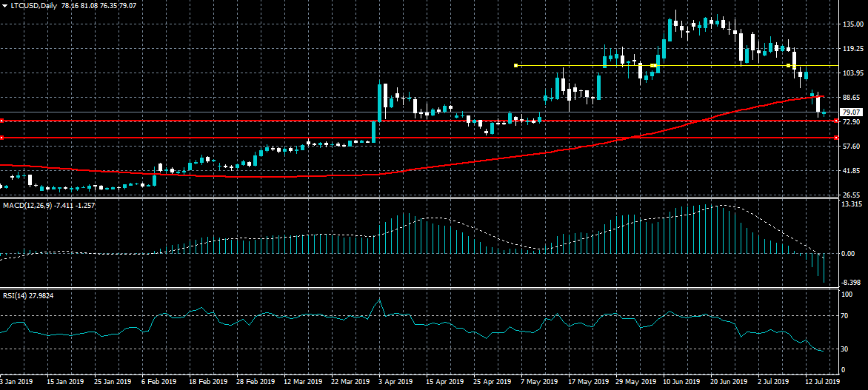868x390 pixels.
Task: Click the MACD scale value 0.00
Action: point(847,253)
